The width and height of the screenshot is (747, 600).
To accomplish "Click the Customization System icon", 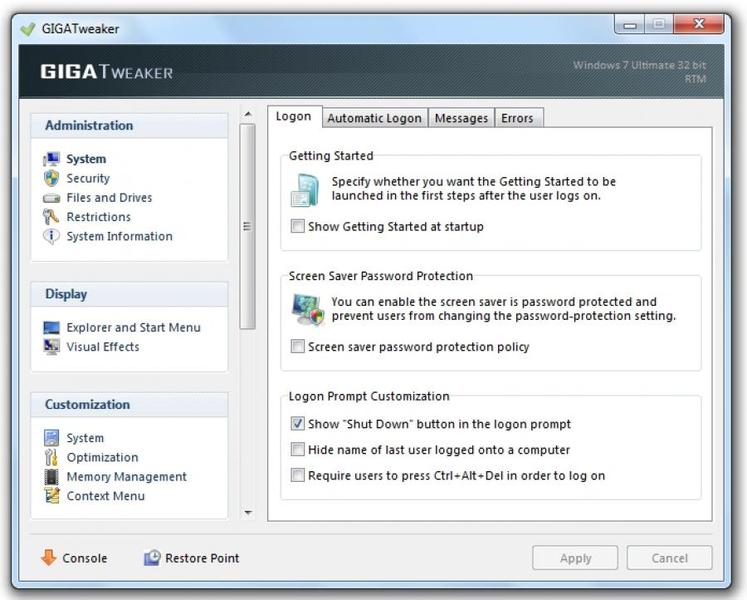I will (x=51, y=437).
